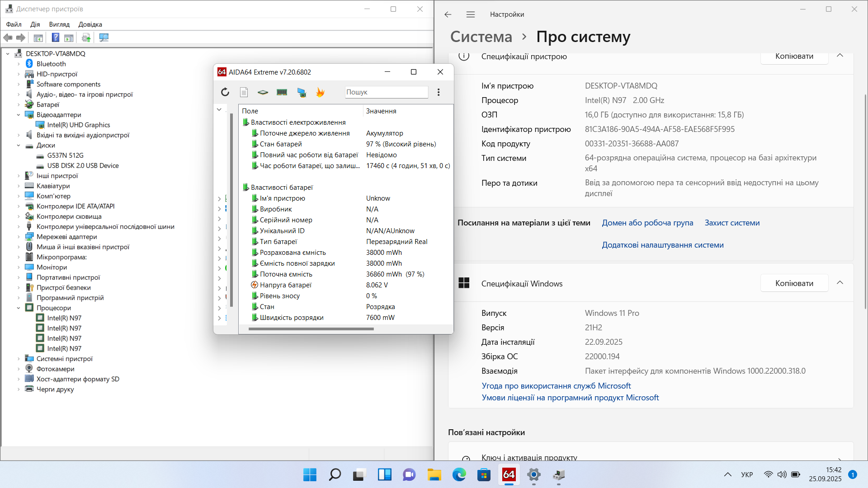The height and width of the screenshot is (488, 868).
Task: Click the Device Manager help icon
Action: (55, 38)
